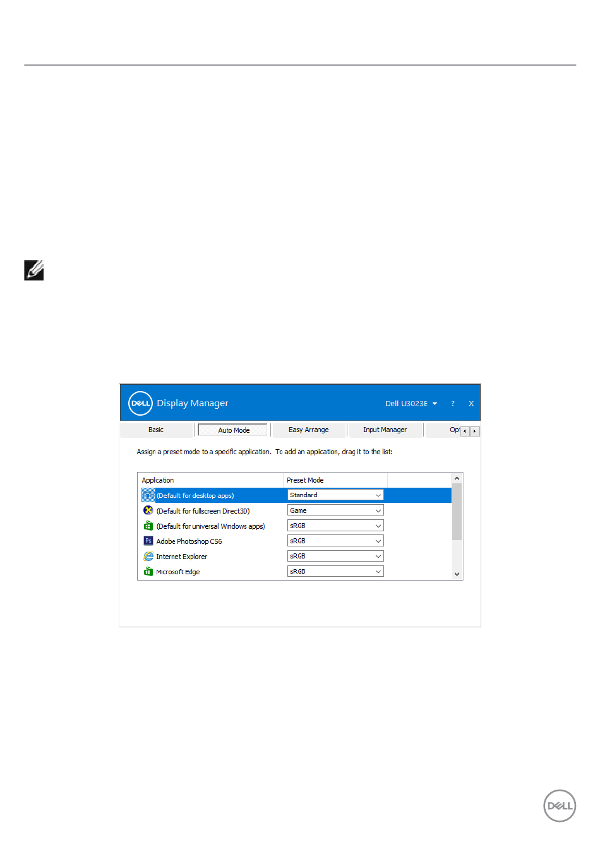Click the Dell logo in Display Manager header

140,403
